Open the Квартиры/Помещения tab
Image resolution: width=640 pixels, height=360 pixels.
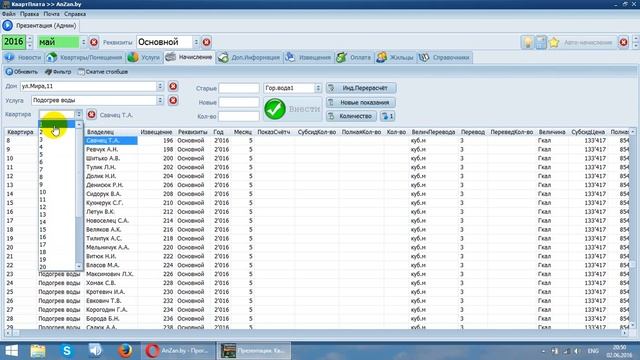(84, 58)
